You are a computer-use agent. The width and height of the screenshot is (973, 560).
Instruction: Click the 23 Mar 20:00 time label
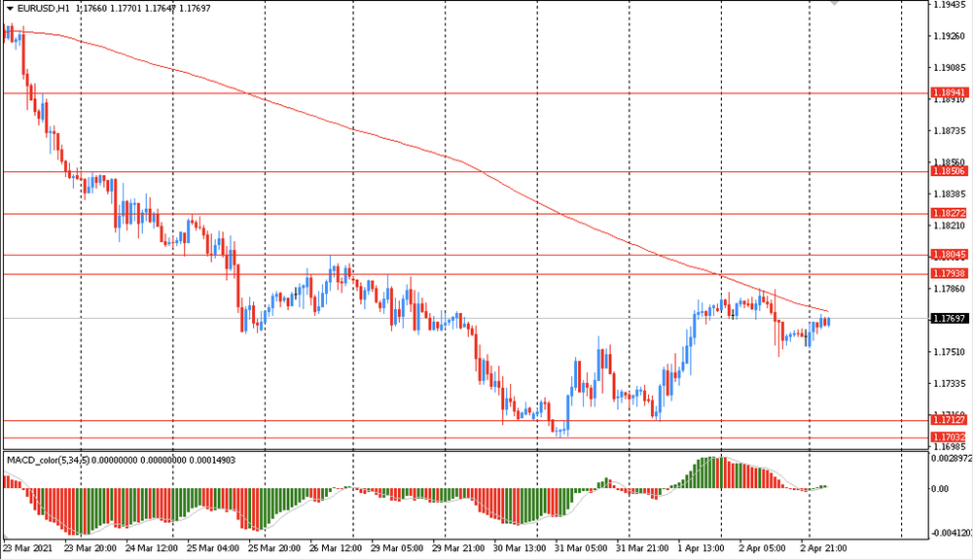tap(90, 548)
